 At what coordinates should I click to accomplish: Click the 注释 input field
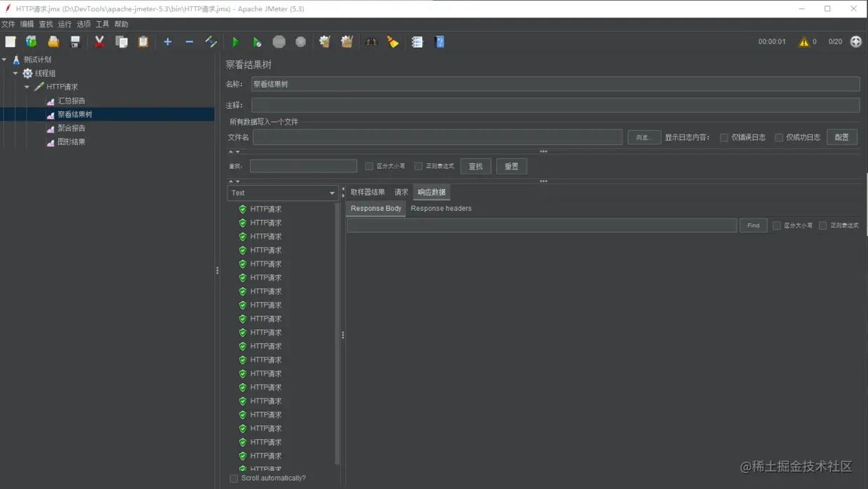coord(555,105)
